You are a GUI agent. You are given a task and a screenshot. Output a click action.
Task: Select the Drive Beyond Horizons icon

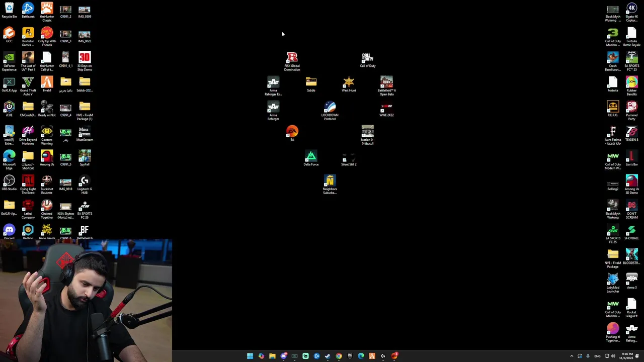tap(28, 135)
